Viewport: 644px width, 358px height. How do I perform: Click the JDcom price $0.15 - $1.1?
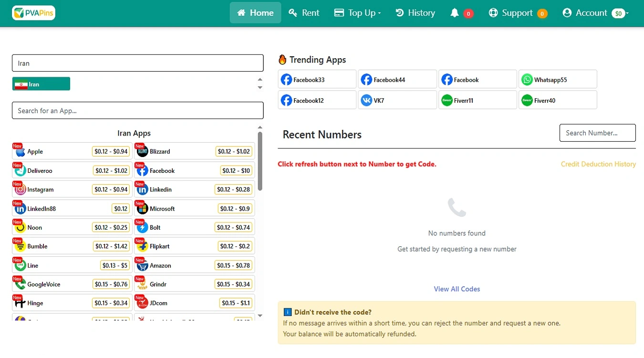tap(236, 303)
